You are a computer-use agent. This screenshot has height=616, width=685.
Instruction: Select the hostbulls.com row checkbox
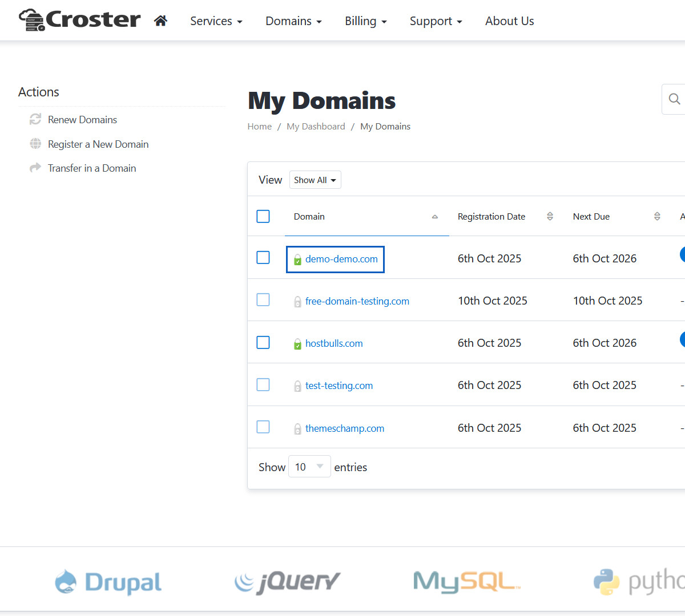(263, 342)
